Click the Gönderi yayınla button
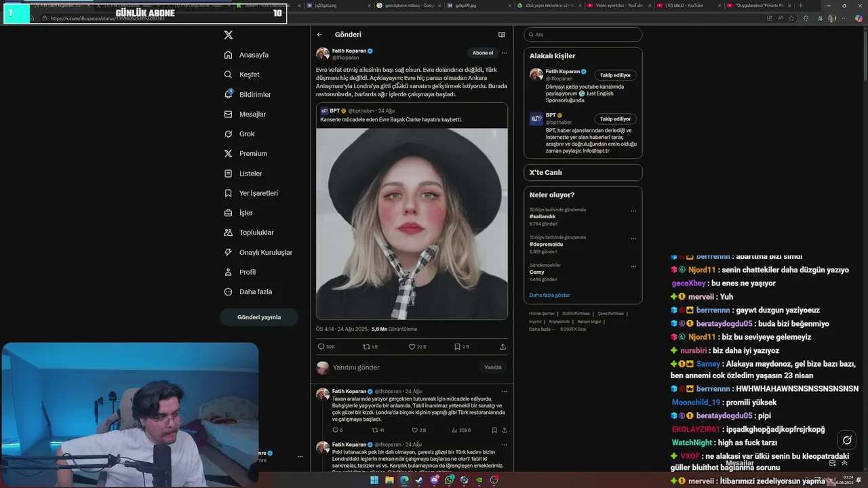This screenshot has width=868, height=488. [x=259, y=317]
